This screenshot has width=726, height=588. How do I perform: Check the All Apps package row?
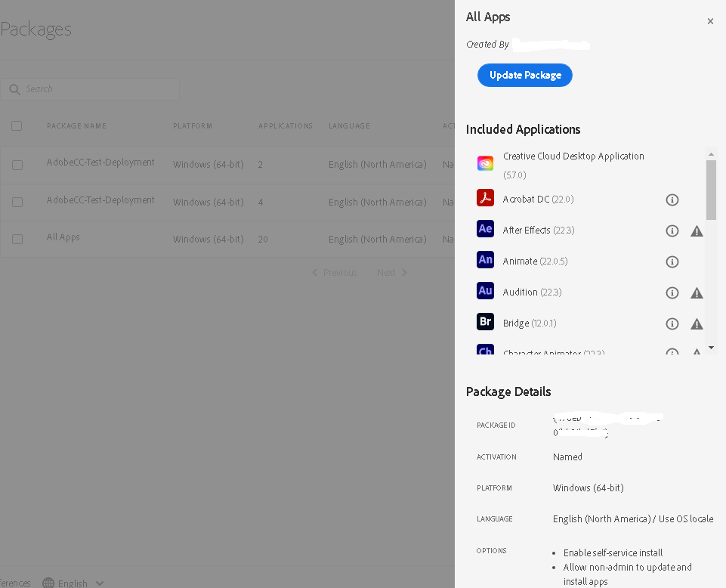coord(17,239)
